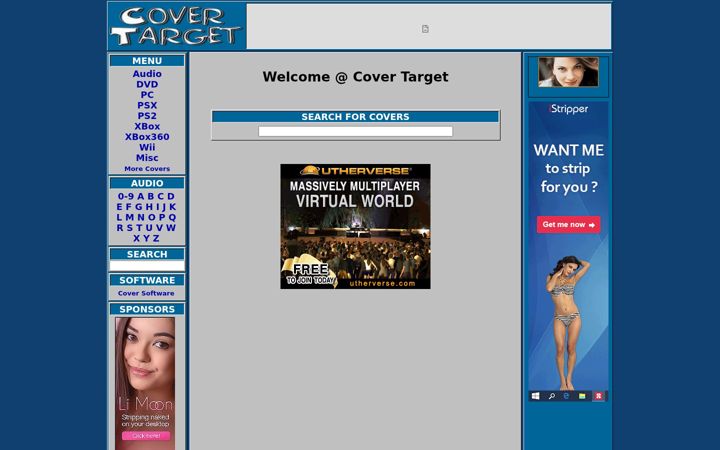Focus the sidebar SEARCH input box
This screenshot has height=450, width=720.
[x=147, y=266]
